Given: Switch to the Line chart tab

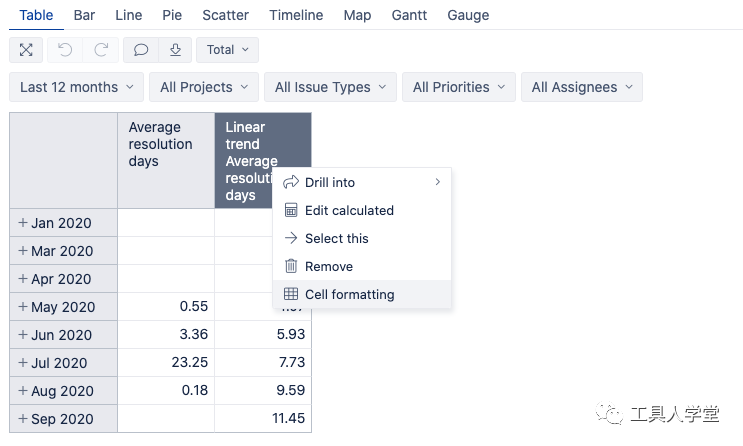Looking at the screenshot, I should [128, 15].
